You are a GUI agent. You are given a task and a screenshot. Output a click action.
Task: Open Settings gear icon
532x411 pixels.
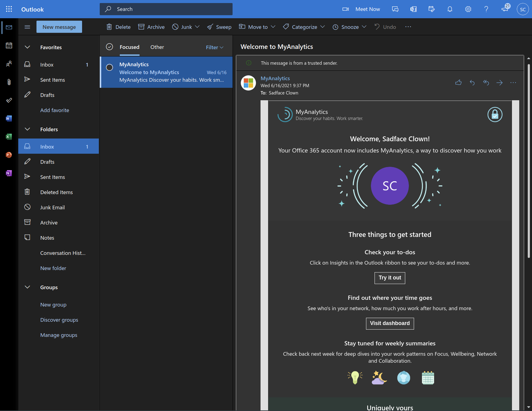(468, 9)
